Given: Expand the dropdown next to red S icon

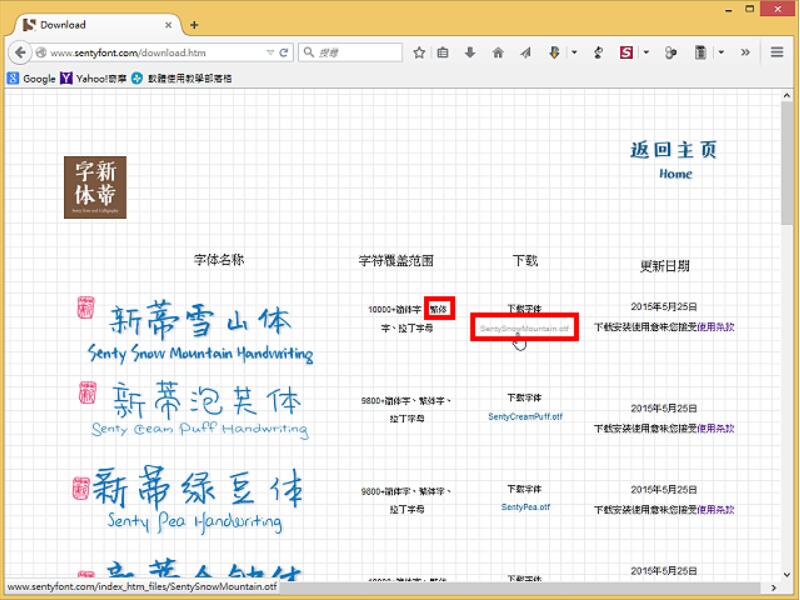Looking at the screenshot, I should coord(646,52).
